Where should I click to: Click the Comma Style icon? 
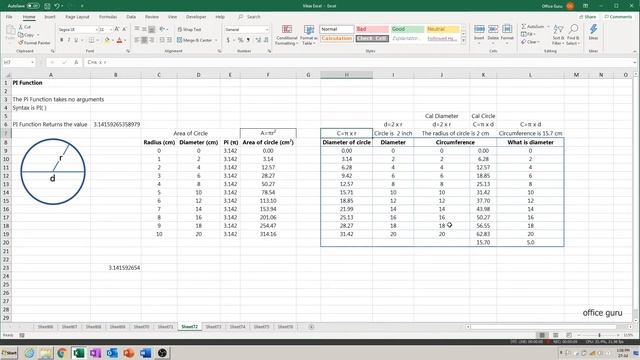click(x=248, y=40)
